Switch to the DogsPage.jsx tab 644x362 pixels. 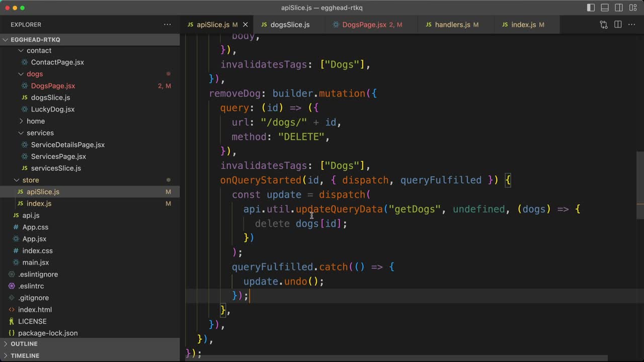(364, 25)
